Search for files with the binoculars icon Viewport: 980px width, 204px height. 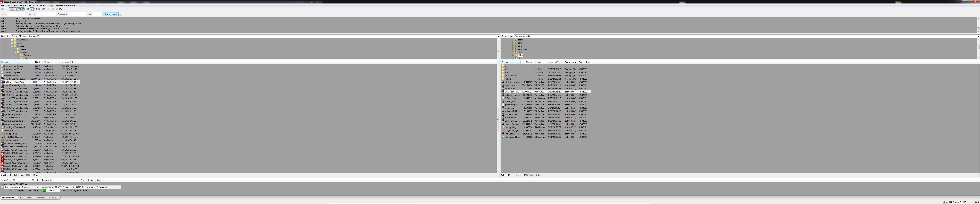pyautogui.click(x=61, y=9)
